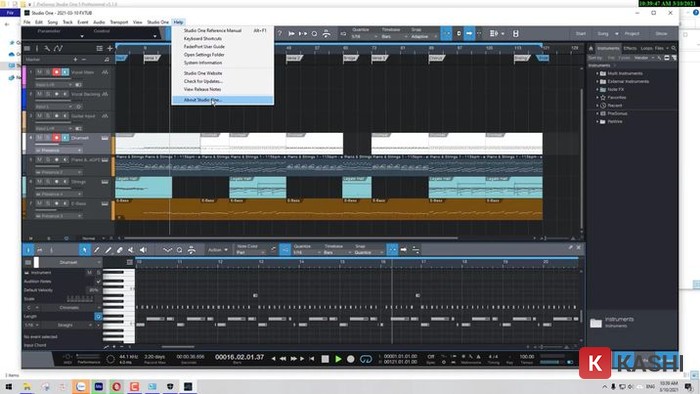
Task: Select the Arrow tool in editor toolbar
Action: (84, 250)
